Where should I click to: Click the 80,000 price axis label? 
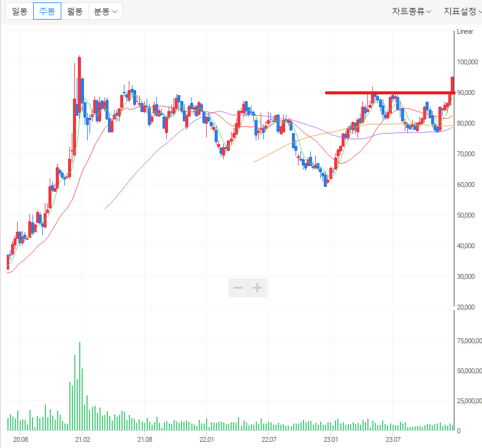click(465, 123)
